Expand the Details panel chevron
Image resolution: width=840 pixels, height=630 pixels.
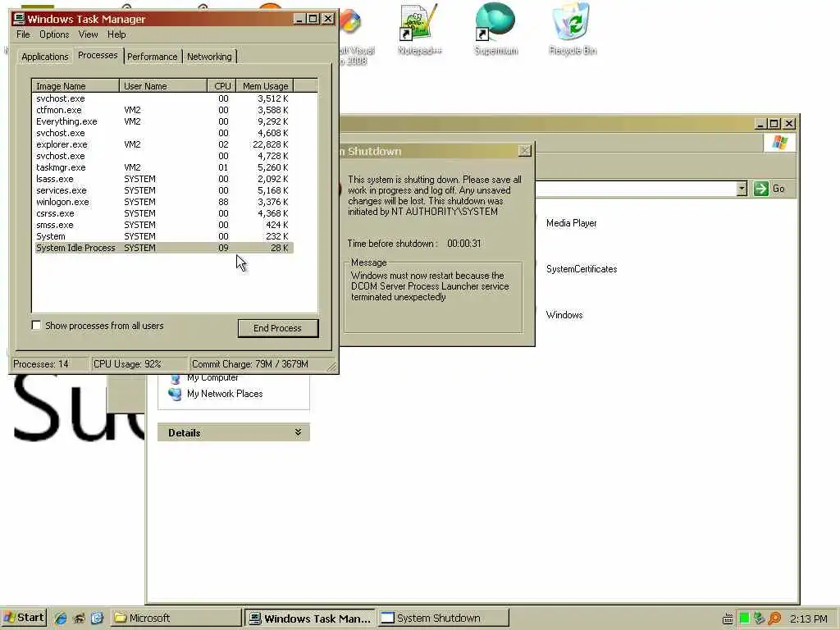pos(298,431)
